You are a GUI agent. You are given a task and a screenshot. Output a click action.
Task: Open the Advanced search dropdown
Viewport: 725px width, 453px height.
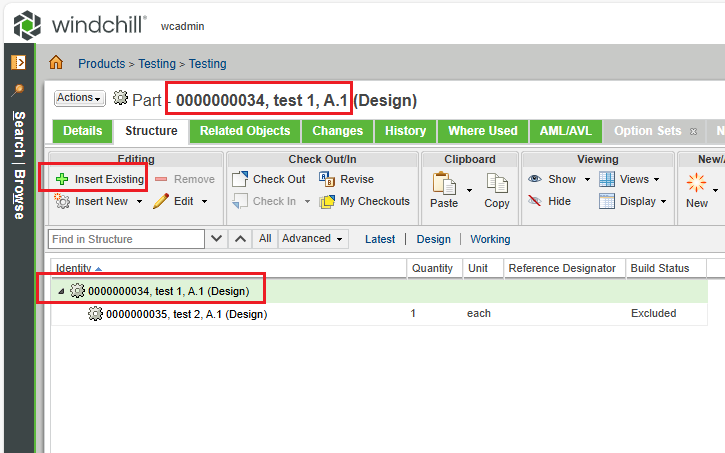coord(313,239)
